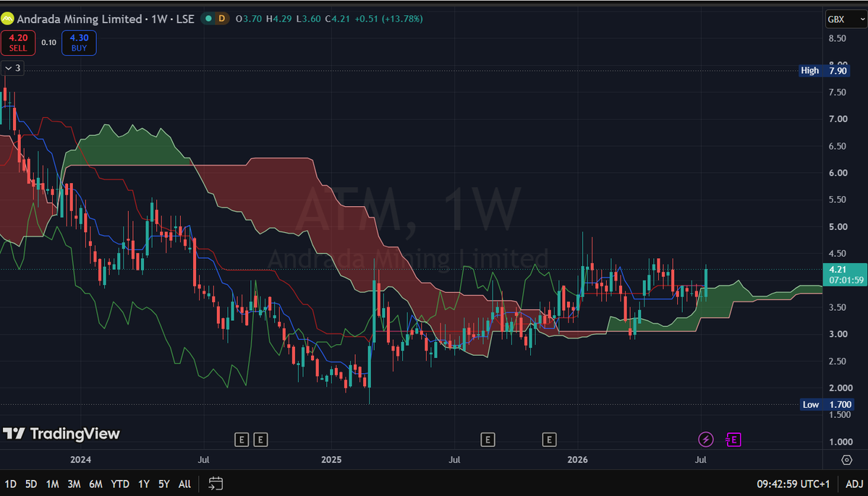The image size is (868, 496).
Task: Click the purple lightning latest-news icon
Action: 706,439
